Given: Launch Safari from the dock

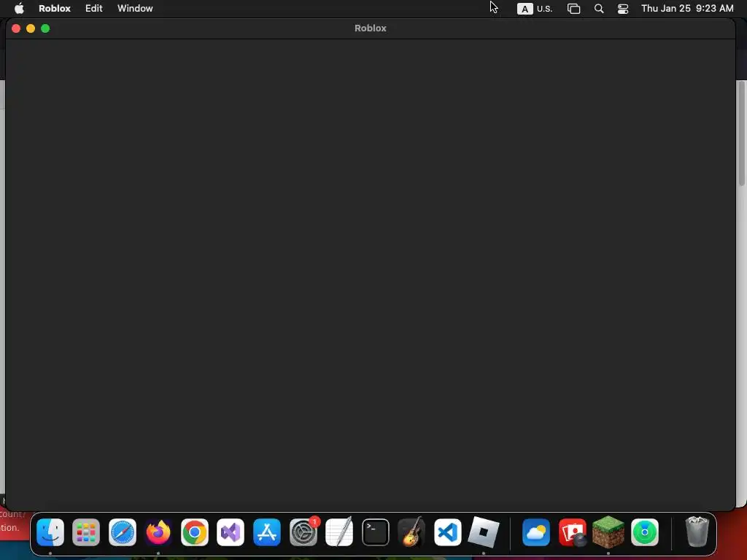Looking at the screenshot, I should [x=123, y=532].
